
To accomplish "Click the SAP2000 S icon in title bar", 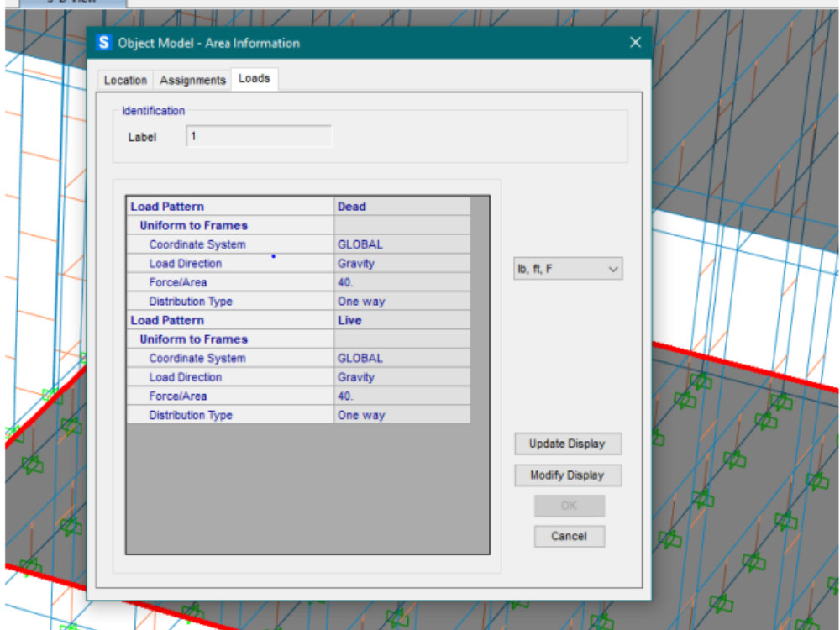I will click(x=103, y=42).
